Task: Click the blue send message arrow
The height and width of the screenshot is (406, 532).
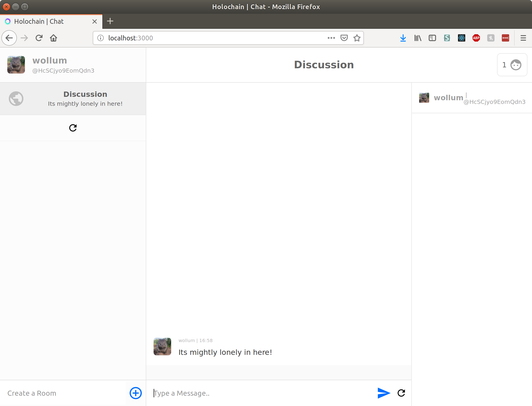Action: [383, 393]
